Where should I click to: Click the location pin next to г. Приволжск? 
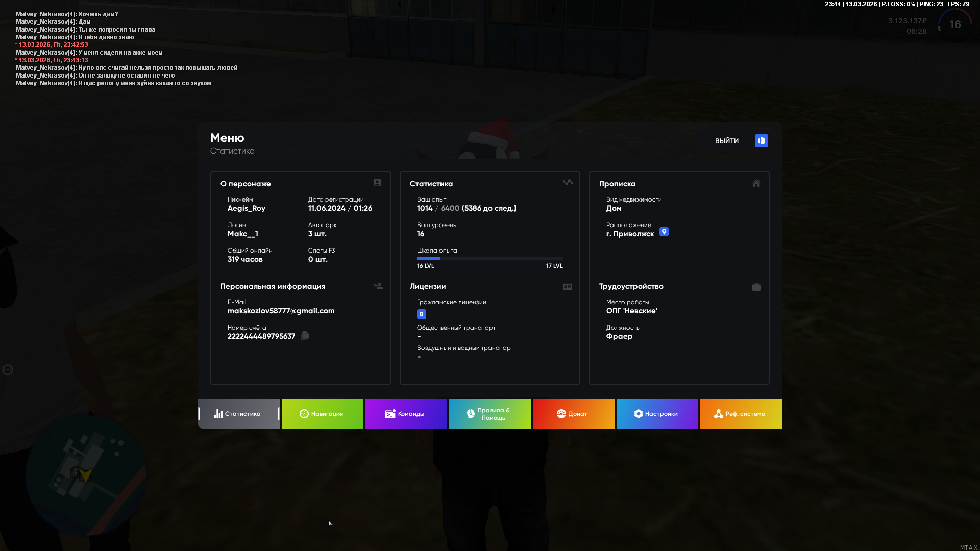tap(664, 232)
